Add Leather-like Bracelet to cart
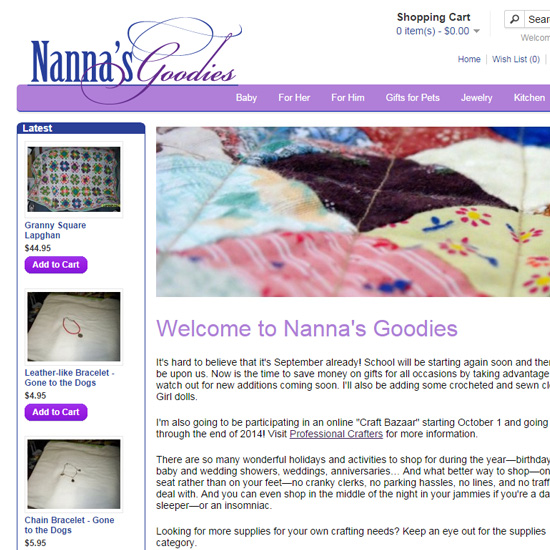The width and height of the screenshot is (550, 550). pyautogui.click(x=56, y=412)
